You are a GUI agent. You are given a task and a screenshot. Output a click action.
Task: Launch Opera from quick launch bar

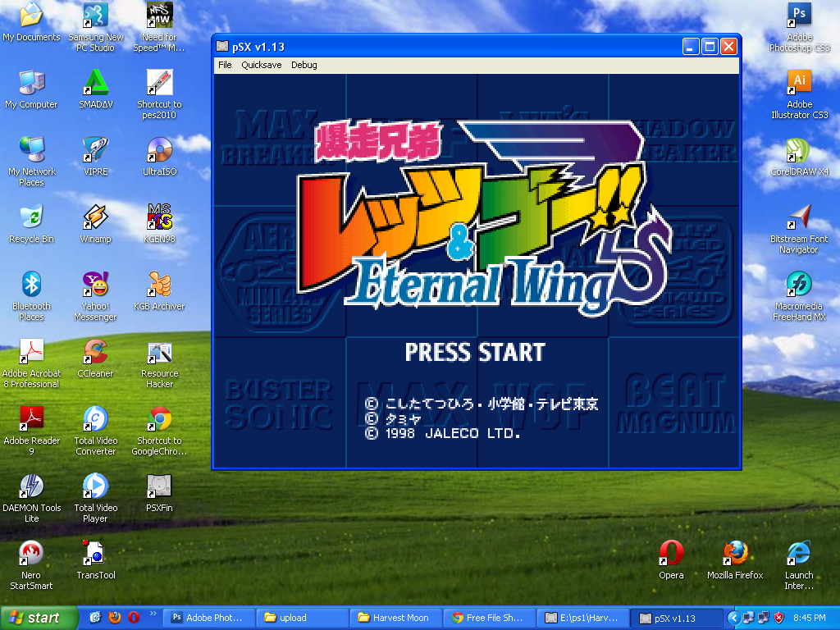(x=134, y=617)
